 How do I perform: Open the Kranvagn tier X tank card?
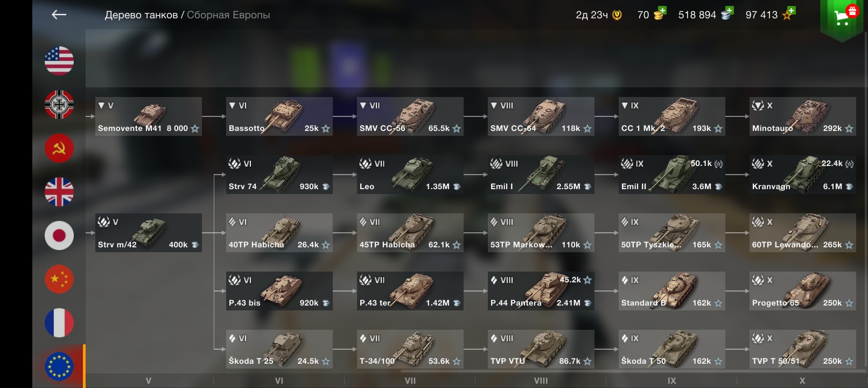point(802,175)
